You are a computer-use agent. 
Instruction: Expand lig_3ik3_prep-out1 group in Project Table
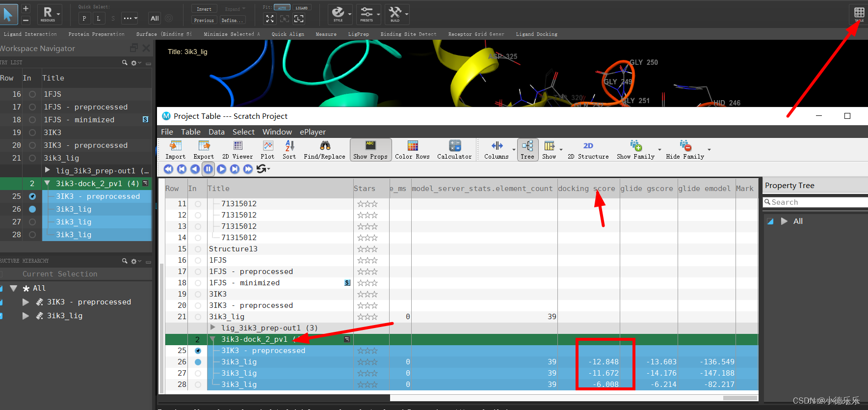point(213,327)
